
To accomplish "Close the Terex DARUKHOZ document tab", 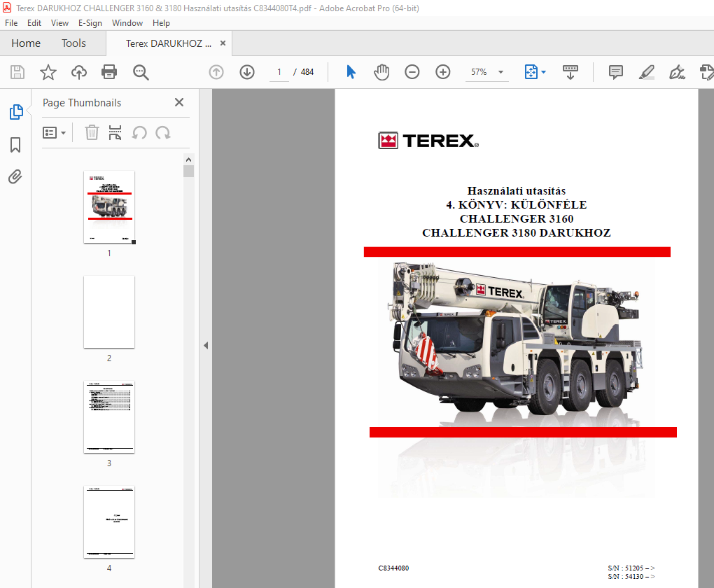I will click(x=223, y=43).
